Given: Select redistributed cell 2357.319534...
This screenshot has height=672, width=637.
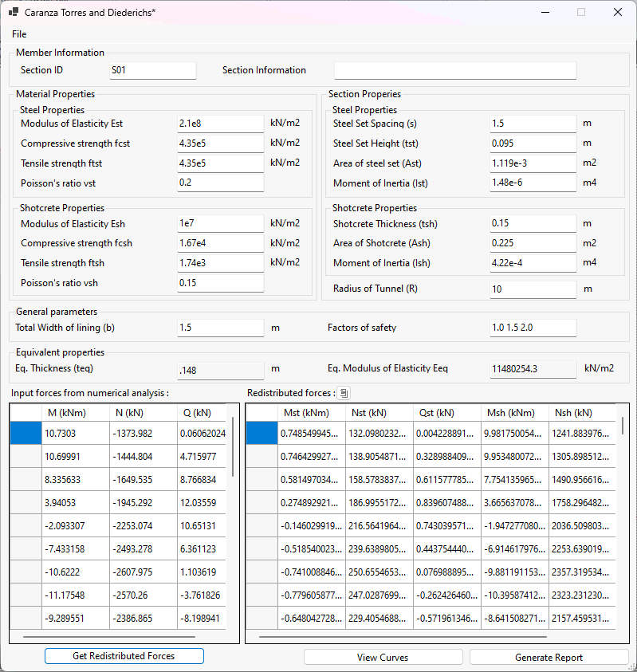Looking at the screenshot, I should click(x=582, y=572).
